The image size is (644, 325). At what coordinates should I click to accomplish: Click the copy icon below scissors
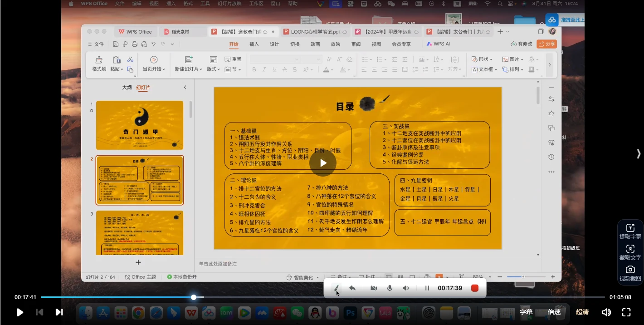pos(130,69)
